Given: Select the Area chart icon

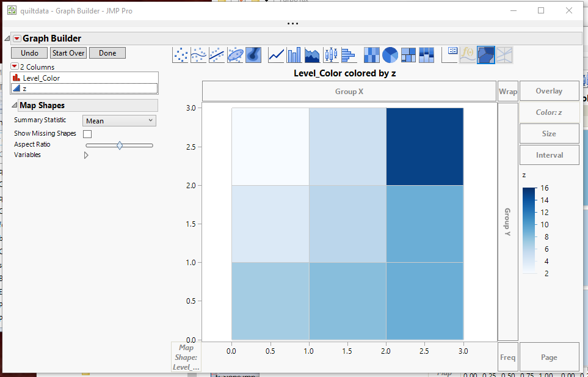Looking at the screenshot, I should coord(312,55).
